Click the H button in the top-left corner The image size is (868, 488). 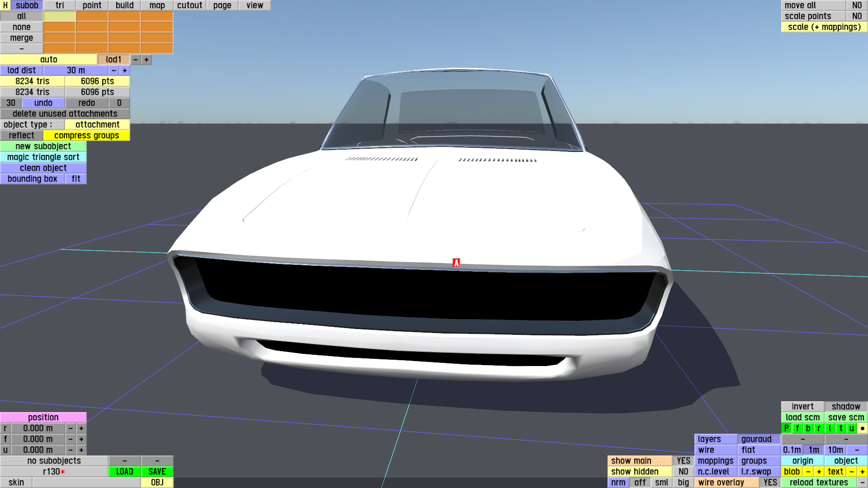(5, 5)
